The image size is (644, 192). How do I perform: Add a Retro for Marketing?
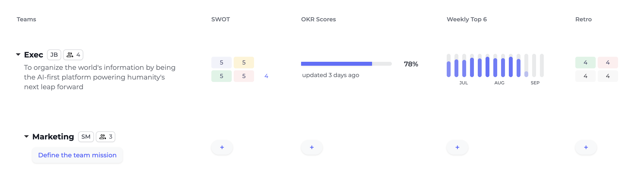[586, 147]
